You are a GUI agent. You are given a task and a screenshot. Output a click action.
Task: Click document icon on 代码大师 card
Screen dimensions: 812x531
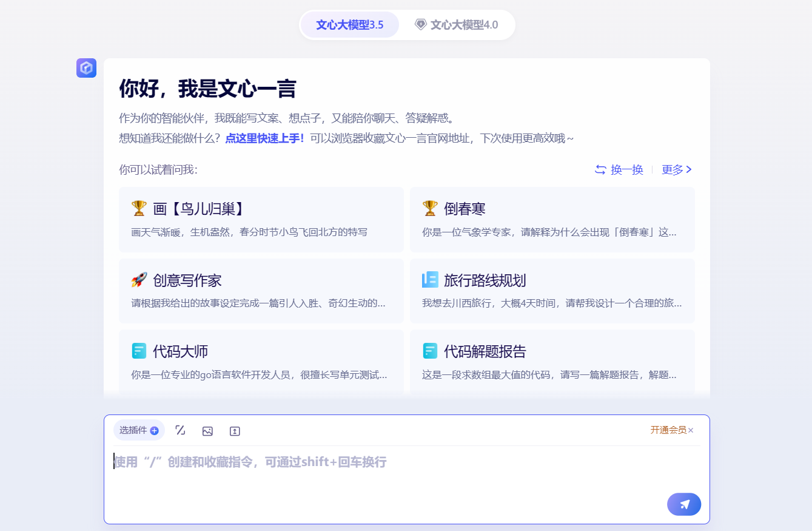(x=139, y=351)
